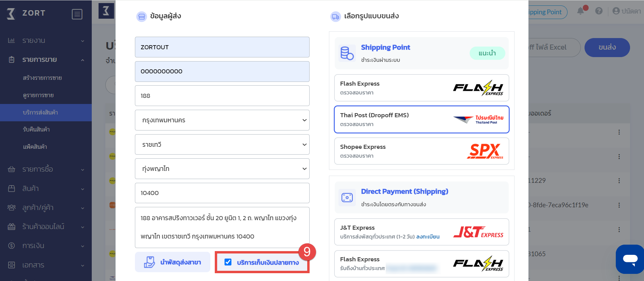Click the แนะนำ recommended badge
This screenshot has height=281, width=644.
[487, 53]
